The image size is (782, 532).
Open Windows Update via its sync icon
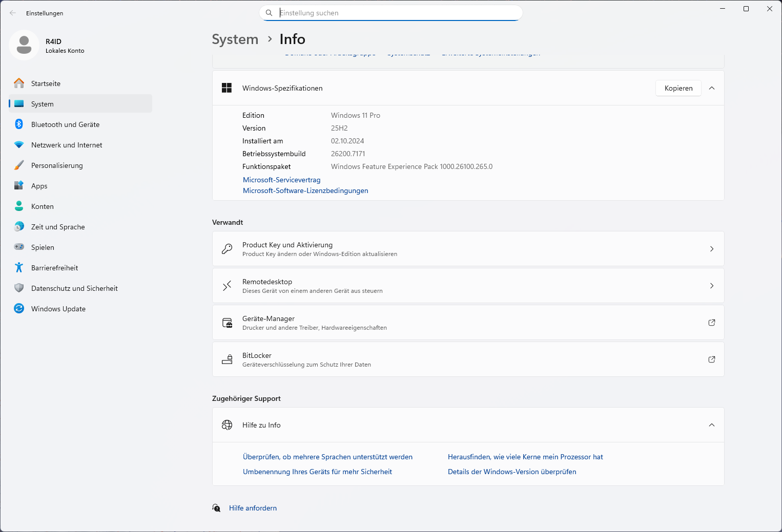19,309
